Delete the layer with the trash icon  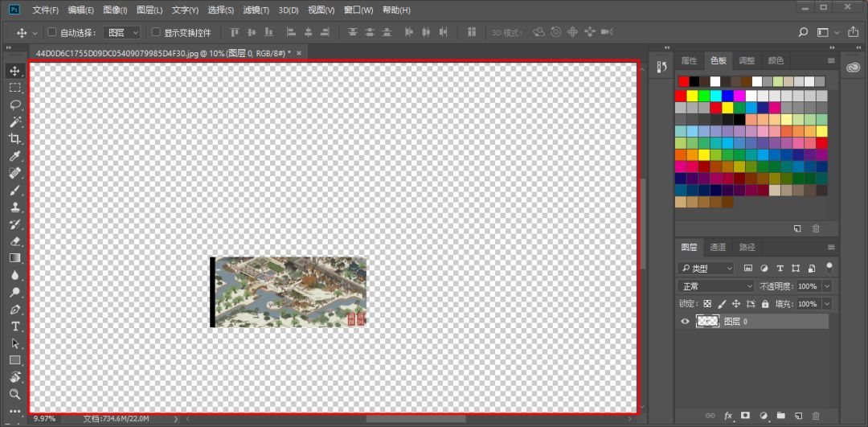click(x=816, y=416)
